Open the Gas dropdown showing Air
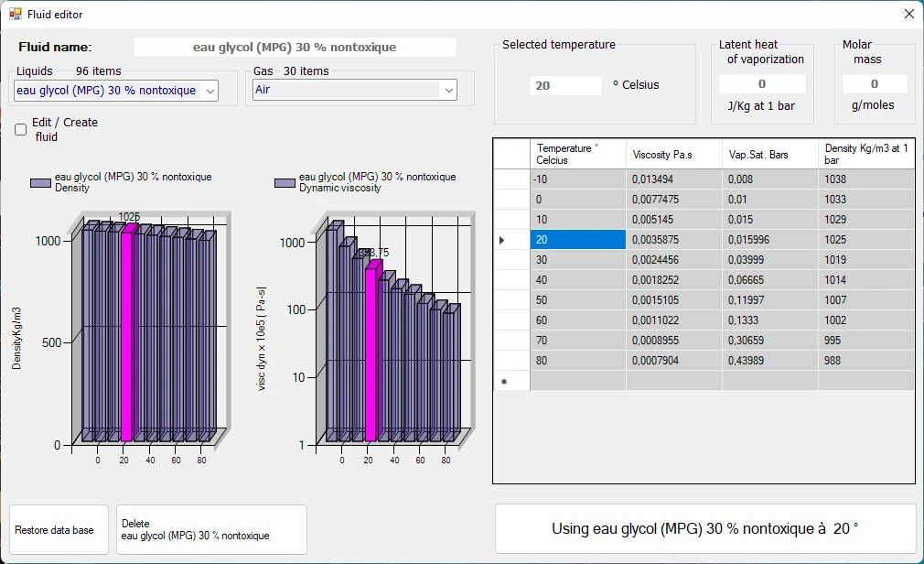Screen dimensions: 924x564 449,91
